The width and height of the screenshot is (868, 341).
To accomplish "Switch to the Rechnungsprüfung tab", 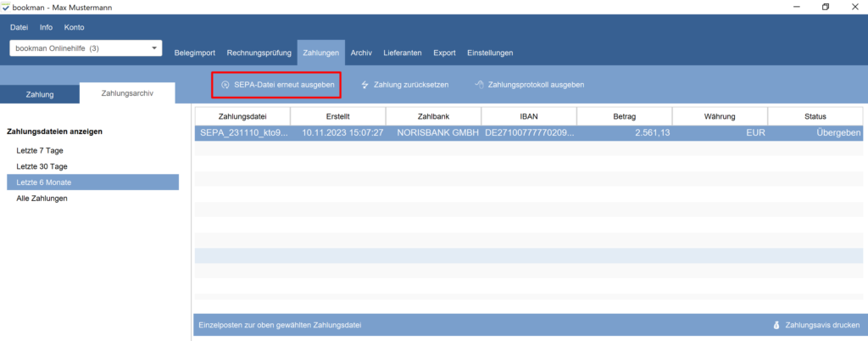I will (x=259, y=53).
